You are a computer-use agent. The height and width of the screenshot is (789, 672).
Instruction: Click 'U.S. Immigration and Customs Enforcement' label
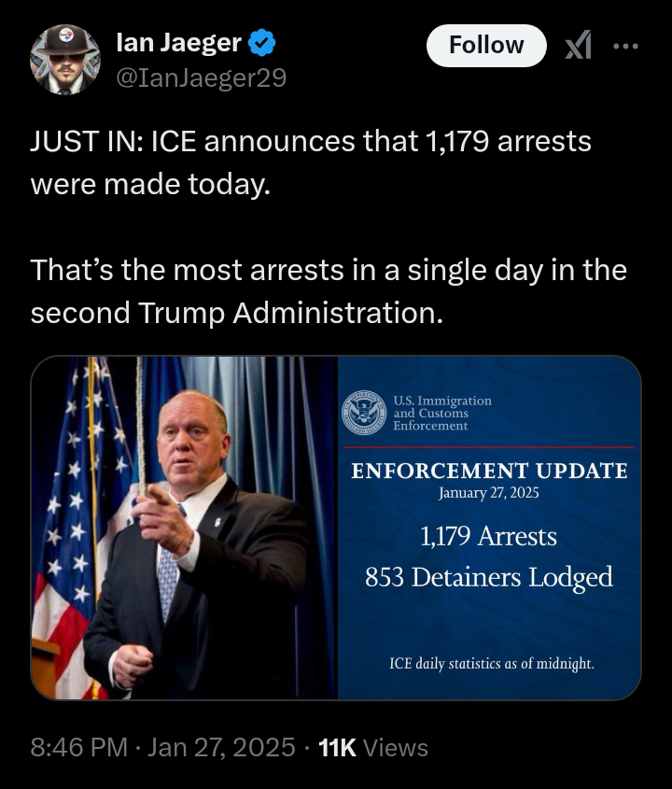(x=441, y=413)
